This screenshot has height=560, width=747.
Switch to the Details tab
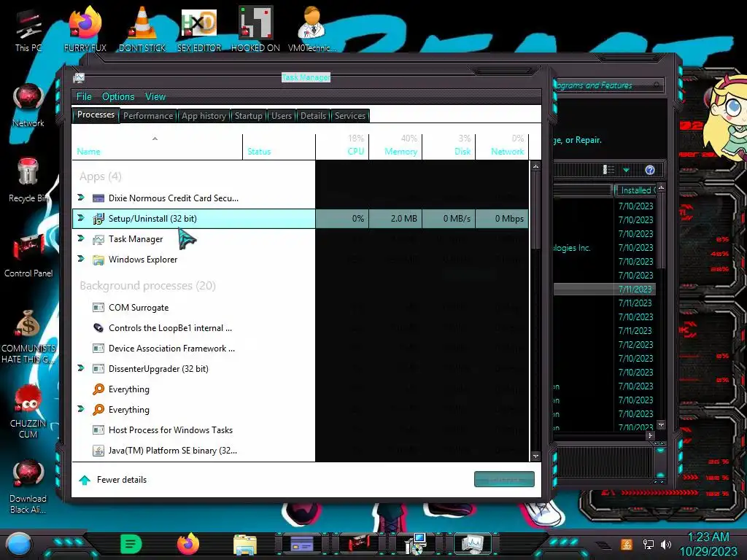point(313,116)
